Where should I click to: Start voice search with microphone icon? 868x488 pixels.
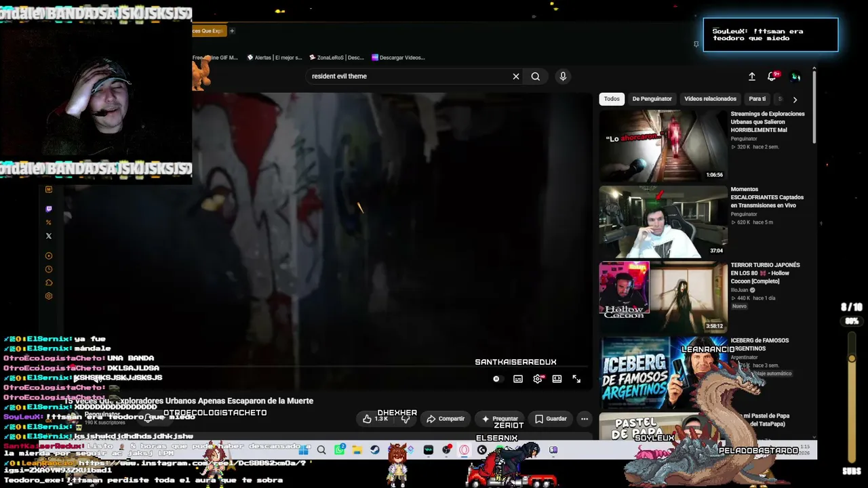pyautogui.click(x=563, y=77)
